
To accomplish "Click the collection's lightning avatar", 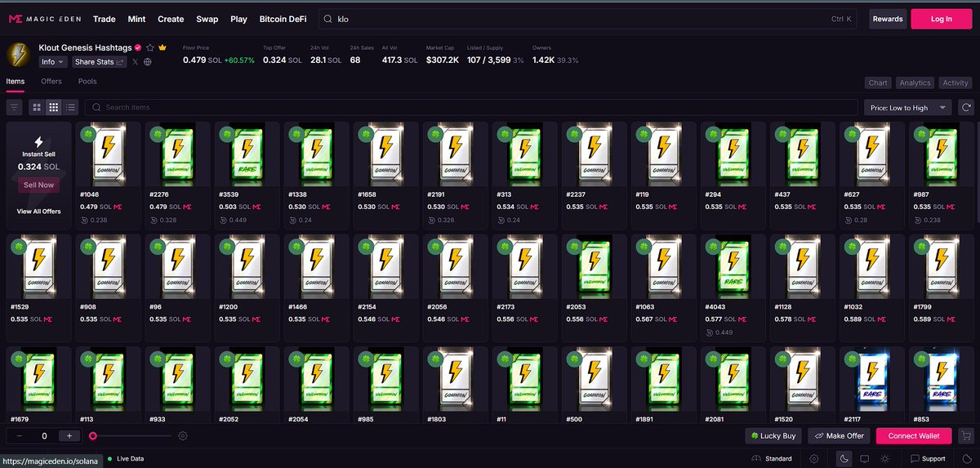I will pos(18,54).
